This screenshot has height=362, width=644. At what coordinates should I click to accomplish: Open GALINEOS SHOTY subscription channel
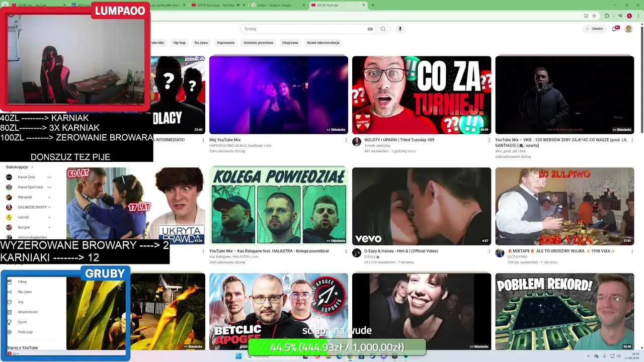29,207
